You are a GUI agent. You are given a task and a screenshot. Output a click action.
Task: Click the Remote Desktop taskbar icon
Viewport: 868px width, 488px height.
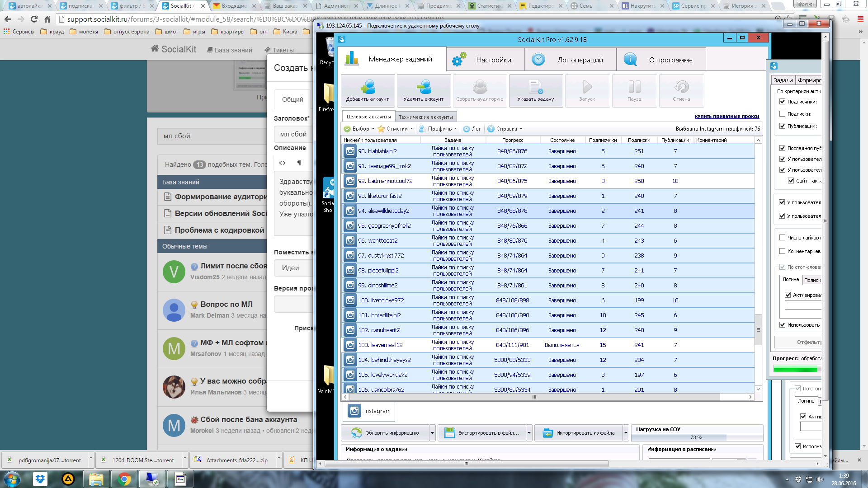coord(152,479)
